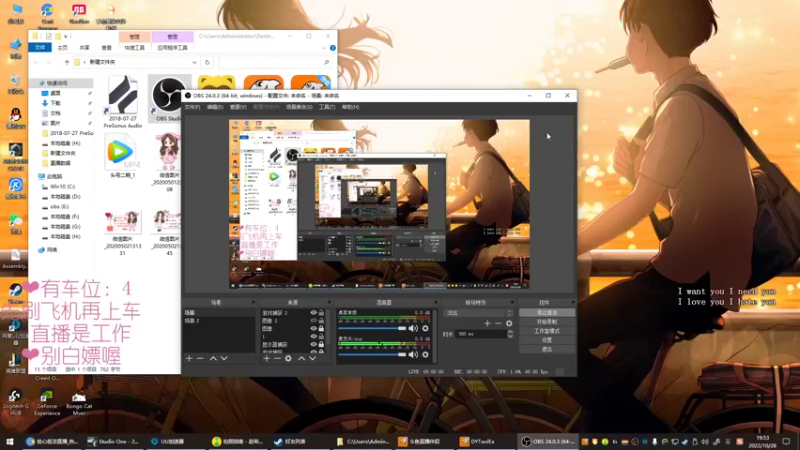
Task: Go back in Explorer navigation
Action: (x=36, y=62)
